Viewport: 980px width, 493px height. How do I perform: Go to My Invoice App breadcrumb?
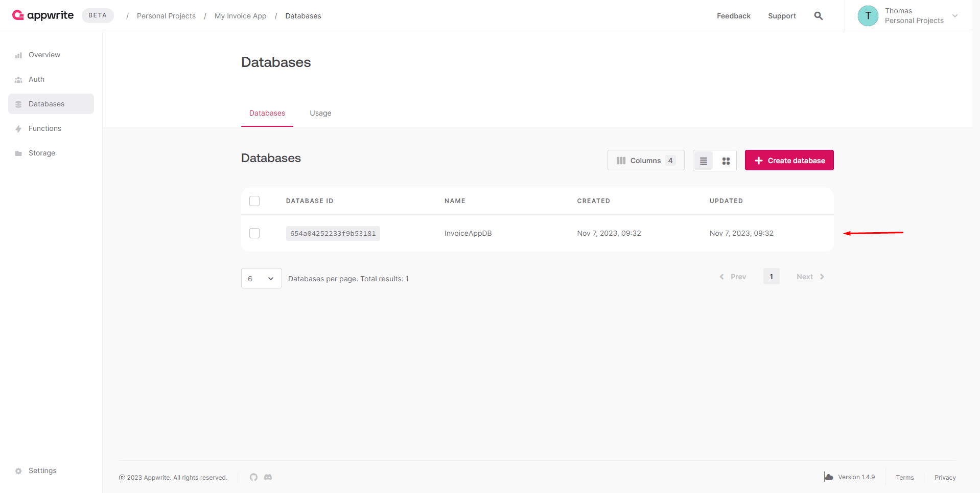(240, 16)
